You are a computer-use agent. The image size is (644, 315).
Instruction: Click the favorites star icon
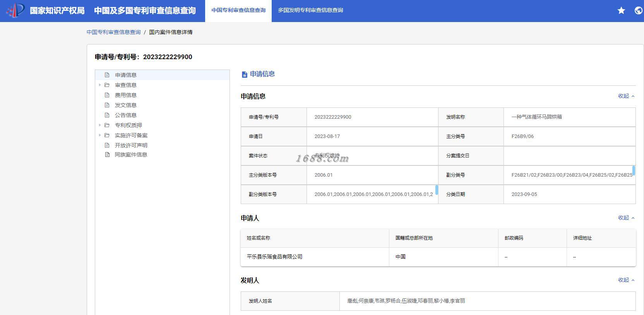coord(621,10)
